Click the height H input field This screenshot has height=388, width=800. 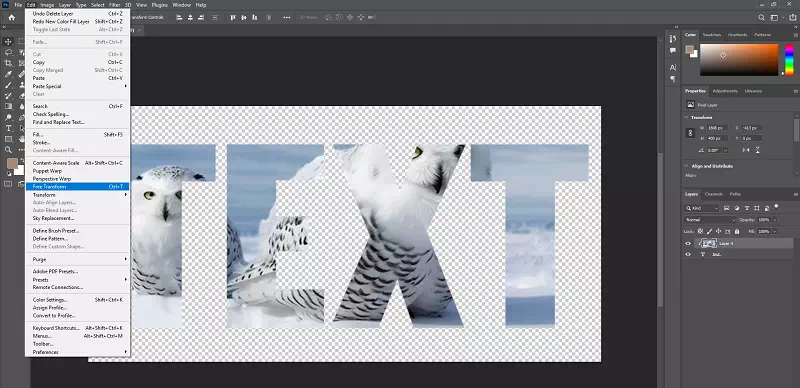(717, 138)
